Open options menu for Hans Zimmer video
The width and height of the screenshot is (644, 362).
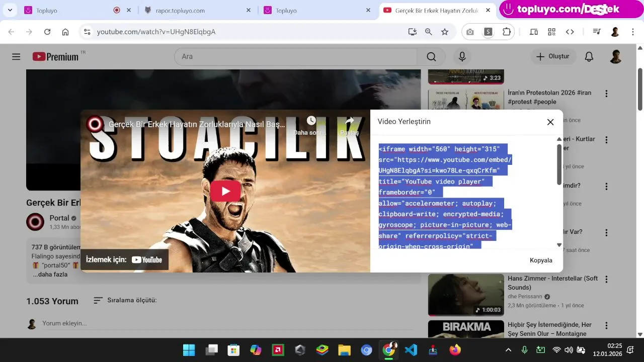coord(606,279)
